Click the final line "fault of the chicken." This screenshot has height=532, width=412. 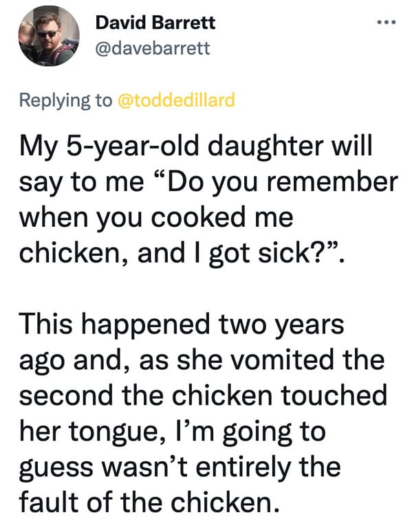pyautogui.click(x=151, y=502)
